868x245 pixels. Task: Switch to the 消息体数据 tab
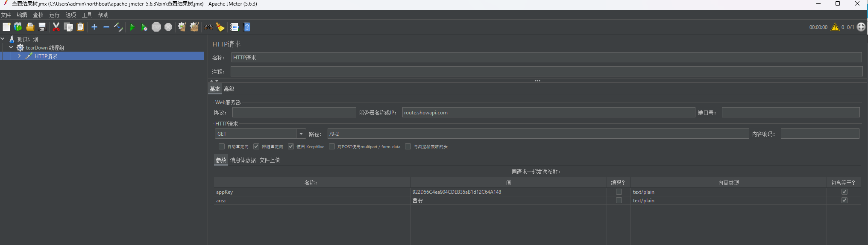(x=243, y=160)
